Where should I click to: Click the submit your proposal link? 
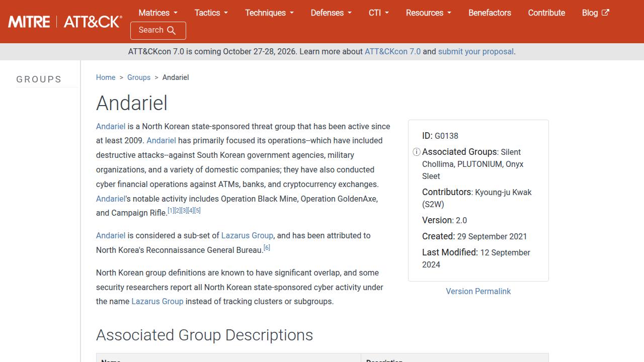(x=476, y=51)
